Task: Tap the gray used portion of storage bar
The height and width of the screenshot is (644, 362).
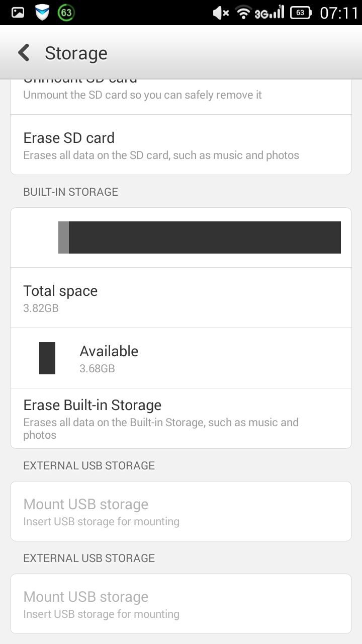Action: click(x=63, y=237)
